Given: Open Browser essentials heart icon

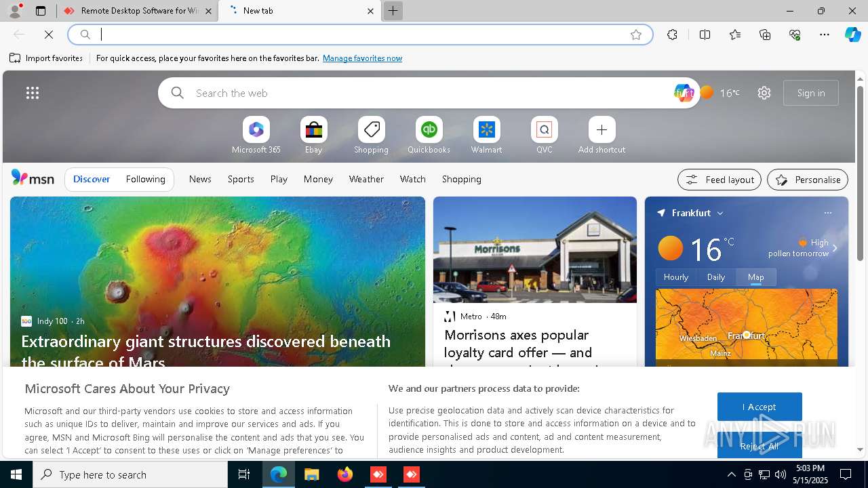Looking at the screenshot, I should [x=795, y=35].
